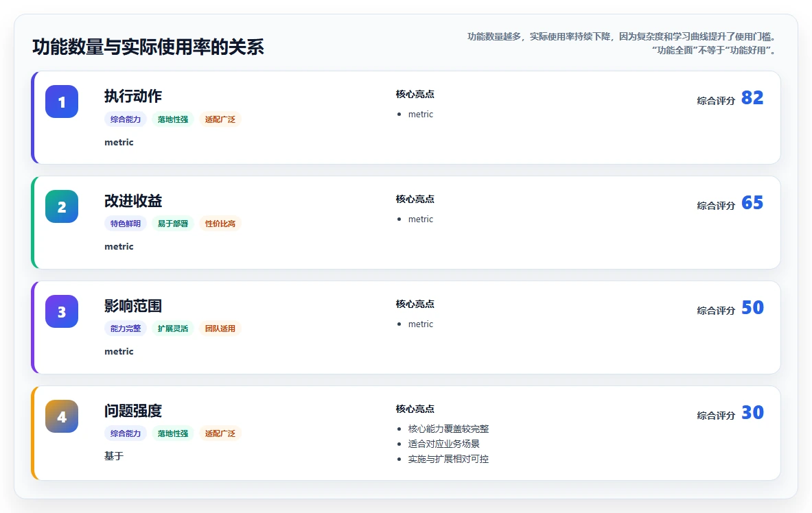The image size is (812, 513).
Task: Click 综合评分 label beside score 82
Action: pos(716,101)
